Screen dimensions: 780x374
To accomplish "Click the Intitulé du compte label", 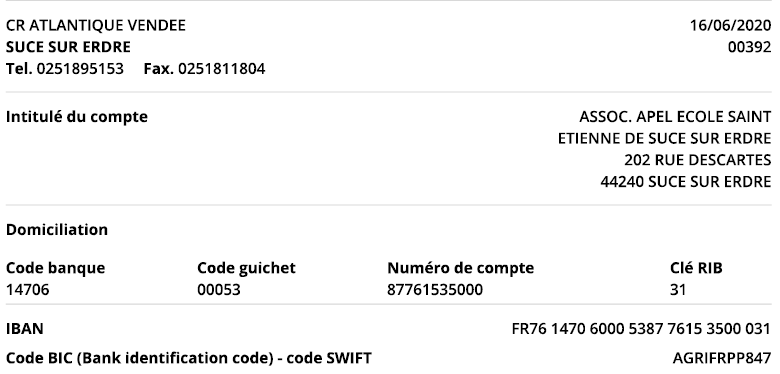I will tap(77, 117).
